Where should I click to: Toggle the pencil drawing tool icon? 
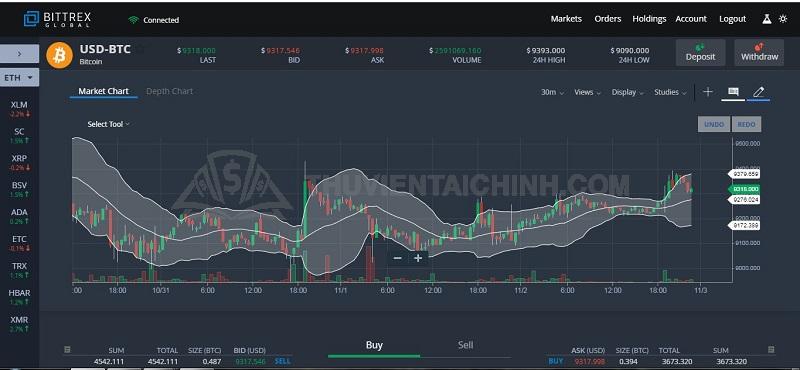click(x=758, y=92)
